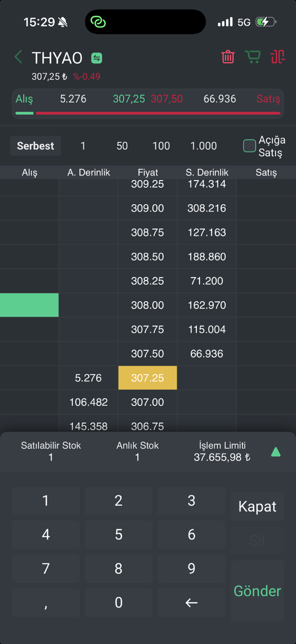Select the 100 quantity preset
The image size is (296, 644).
(x=161, y=146)
